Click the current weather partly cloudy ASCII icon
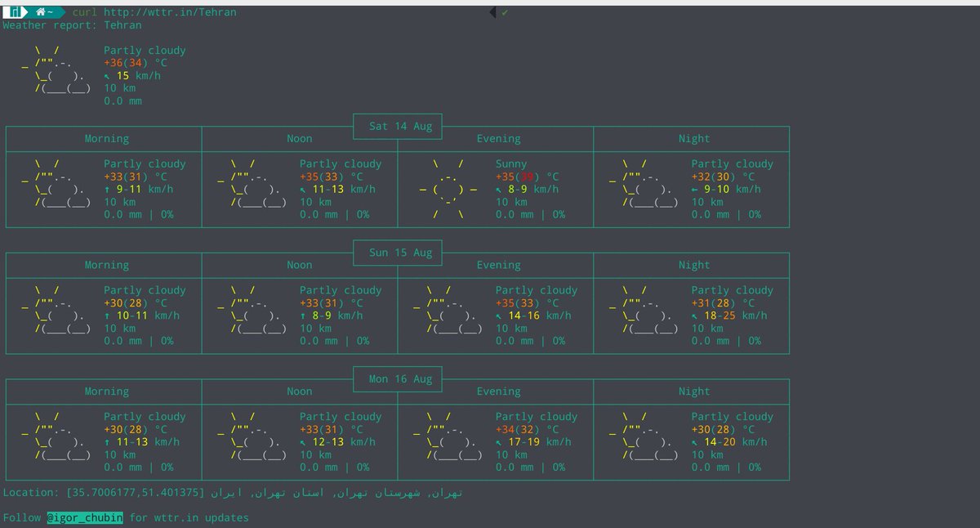 57,69
